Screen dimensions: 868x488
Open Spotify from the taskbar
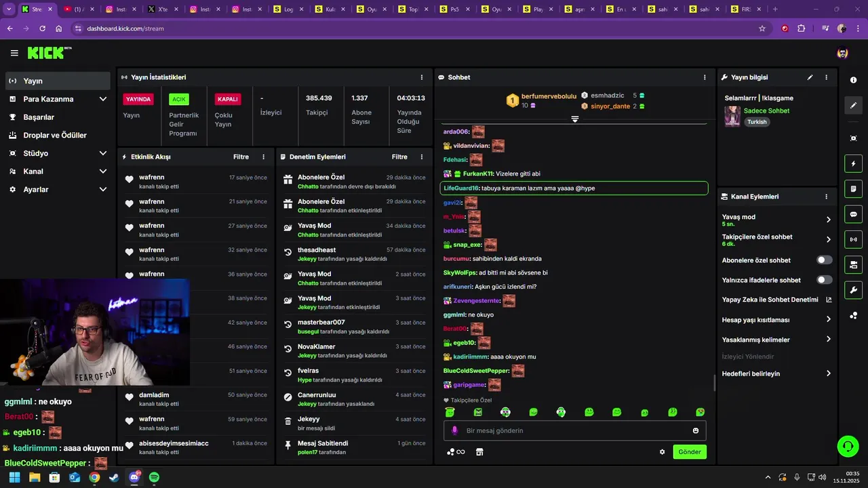pos(154,478)
